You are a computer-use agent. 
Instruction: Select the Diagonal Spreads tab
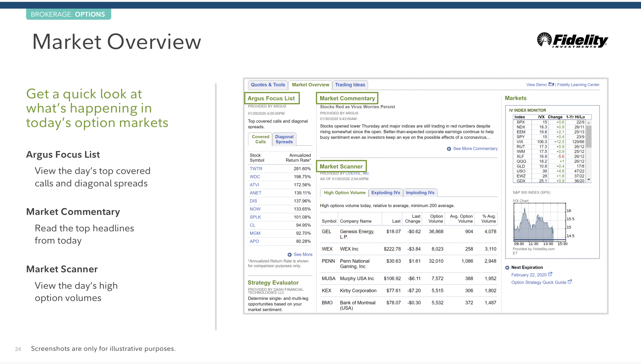[x=284, y=139]
